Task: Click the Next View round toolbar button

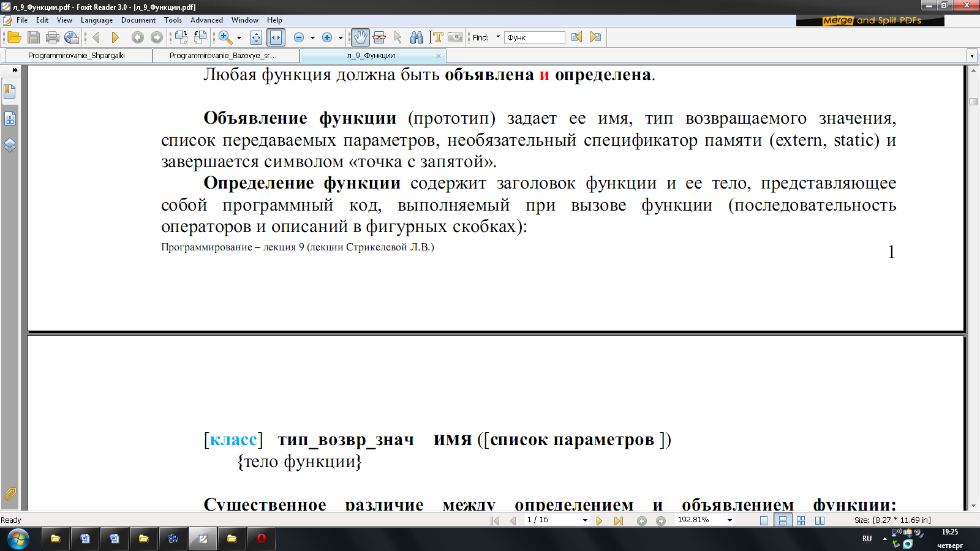Action: pos(157,37)
